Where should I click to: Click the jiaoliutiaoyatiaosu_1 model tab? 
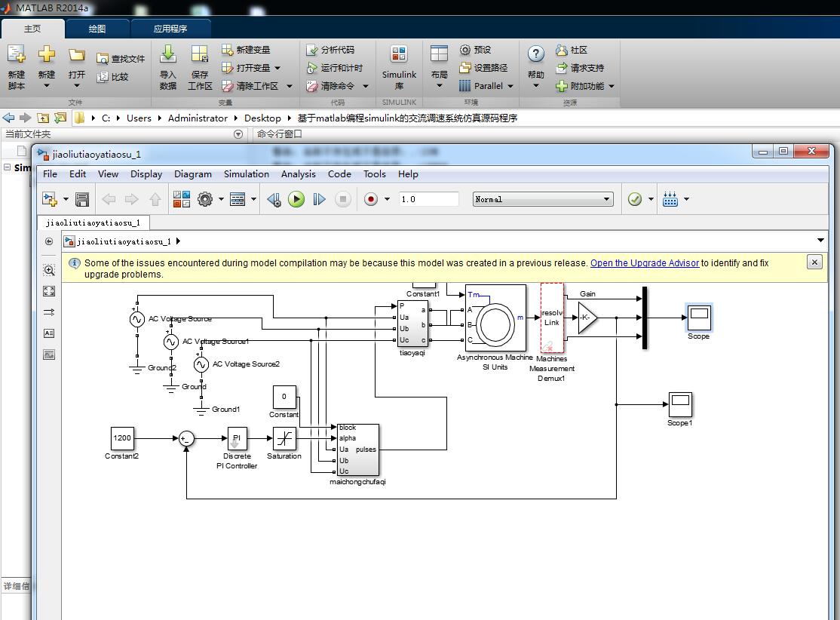(x=94, y=223)
